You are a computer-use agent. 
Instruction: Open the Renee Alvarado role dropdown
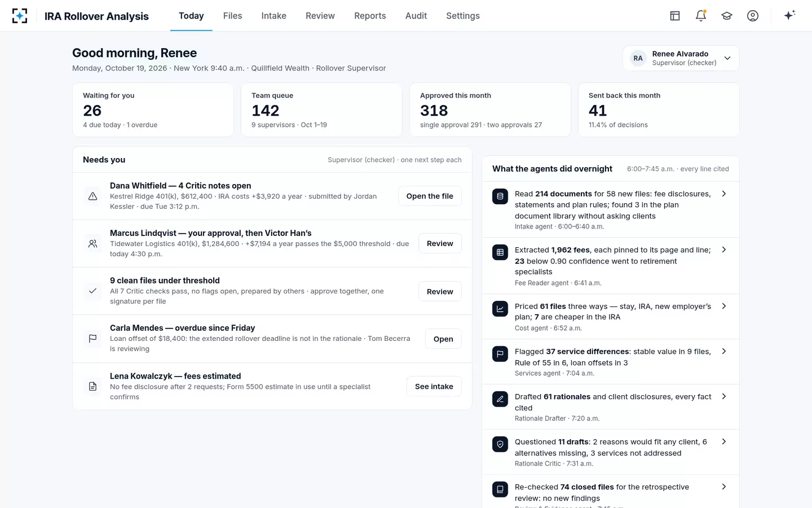pyautogui.click(x=681, y=58)
